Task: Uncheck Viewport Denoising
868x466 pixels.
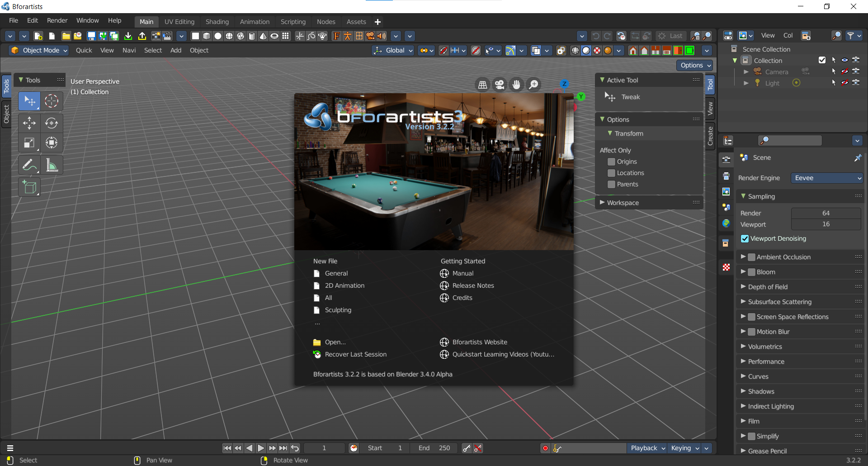Action: click(745, 238)
